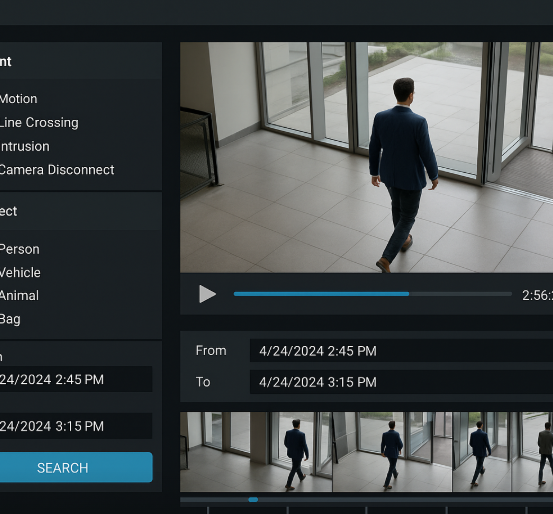Choose the Camera Disconnect event option

(x=57, y=170)
